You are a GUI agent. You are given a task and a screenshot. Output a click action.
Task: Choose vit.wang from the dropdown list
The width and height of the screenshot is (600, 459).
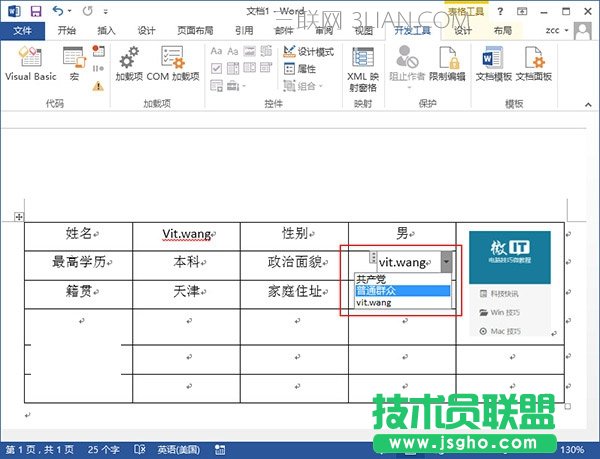(403, 302)
